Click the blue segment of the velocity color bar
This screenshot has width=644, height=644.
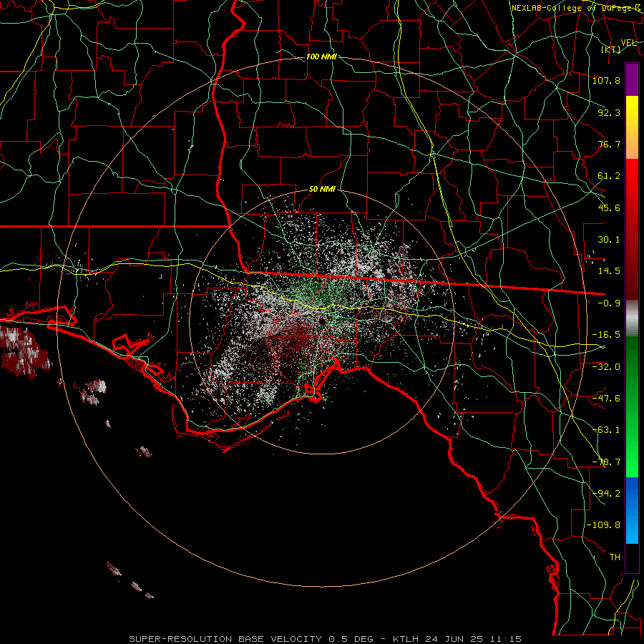click(632, 510)
